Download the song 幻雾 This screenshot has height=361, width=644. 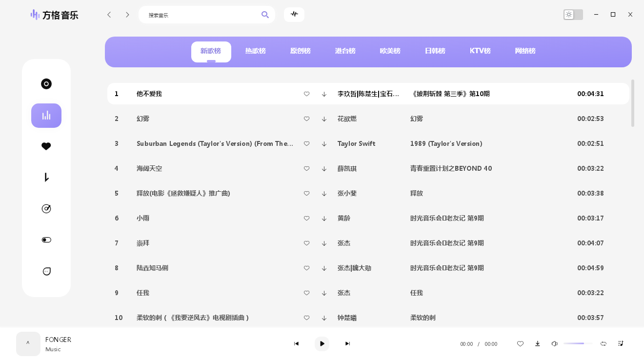324,119
